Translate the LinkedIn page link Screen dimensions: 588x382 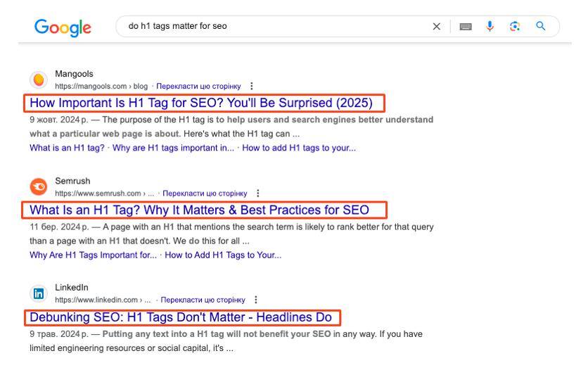coord(203,300)
